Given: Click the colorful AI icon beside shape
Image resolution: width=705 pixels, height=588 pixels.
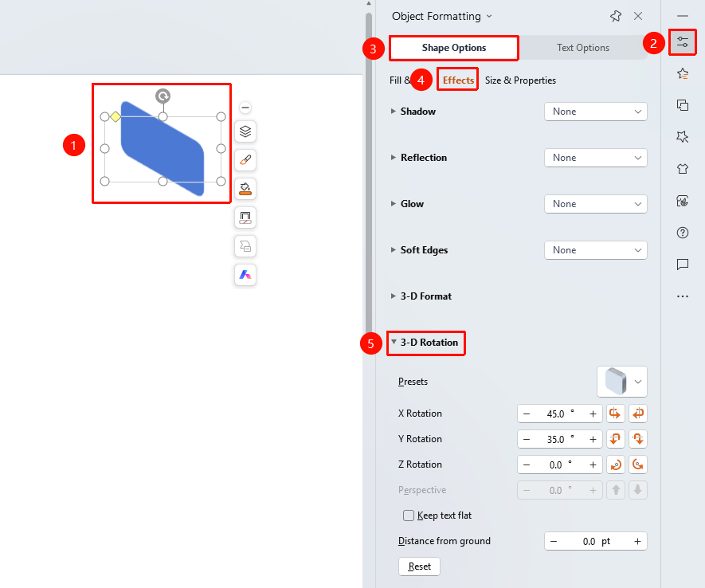Looking at the screenshot, I should 245,275.
